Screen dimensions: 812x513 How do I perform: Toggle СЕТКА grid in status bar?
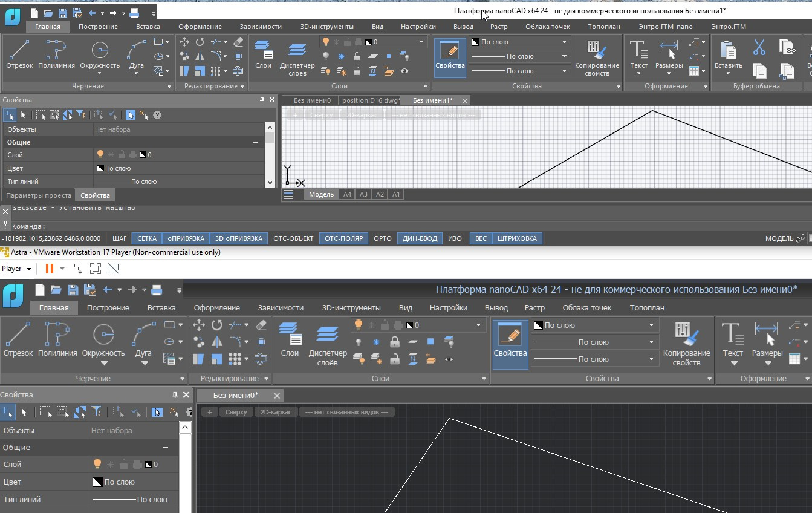(147, 238)
